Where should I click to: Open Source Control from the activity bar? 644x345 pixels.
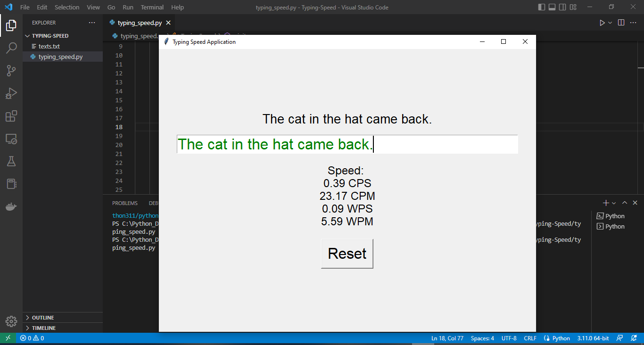pyautogui.click(x=11, y=70)
